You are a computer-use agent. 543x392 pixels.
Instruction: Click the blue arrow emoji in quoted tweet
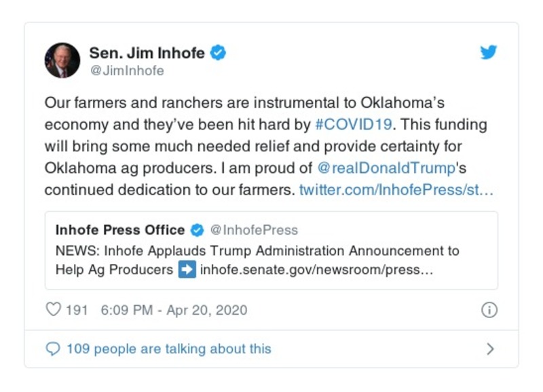(187, 269)
